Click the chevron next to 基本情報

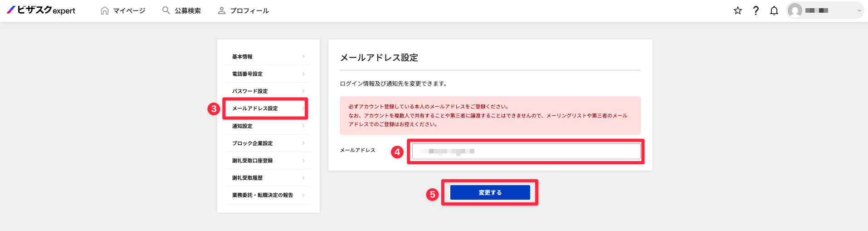point(303,56)
